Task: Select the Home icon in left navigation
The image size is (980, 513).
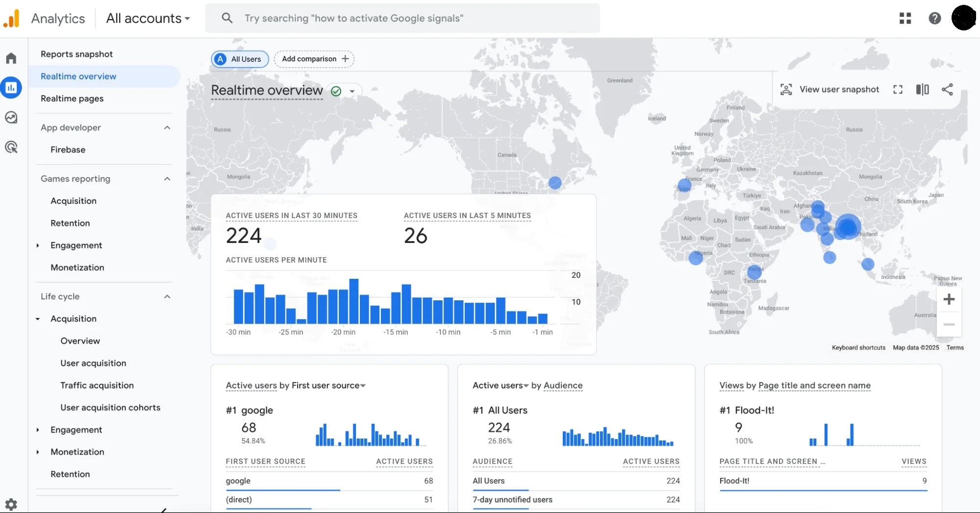Action: pos(11,57)
